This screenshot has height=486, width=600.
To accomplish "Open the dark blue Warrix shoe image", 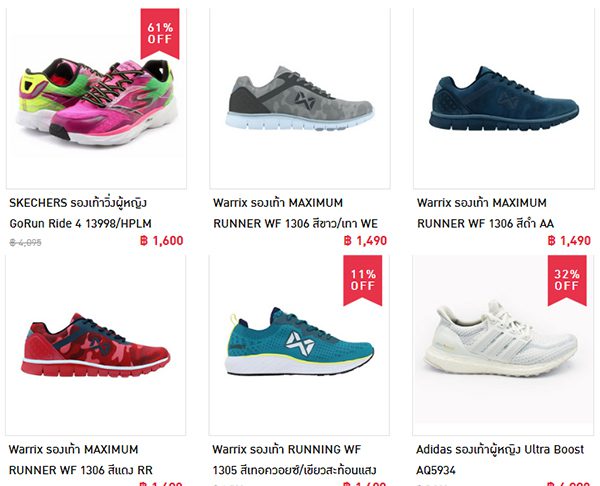I will (504, 99).
